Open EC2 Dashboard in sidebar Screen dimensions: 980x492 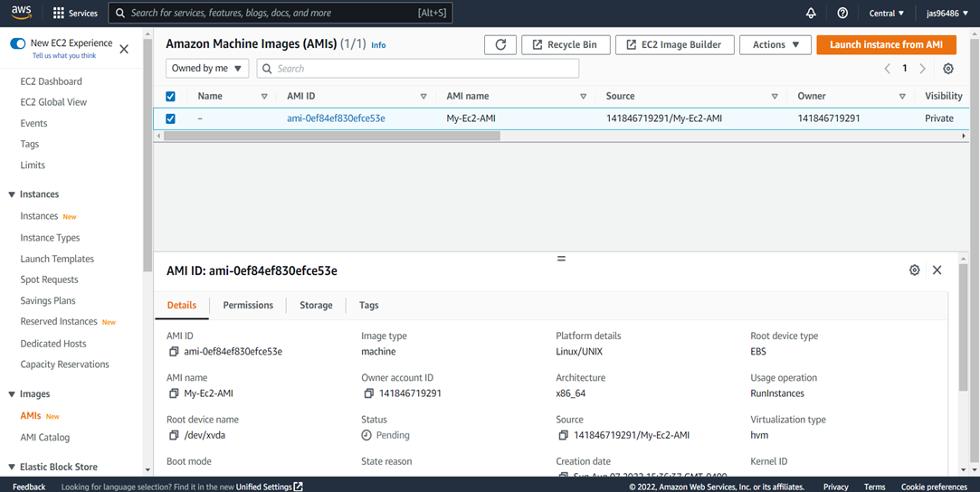51,81
